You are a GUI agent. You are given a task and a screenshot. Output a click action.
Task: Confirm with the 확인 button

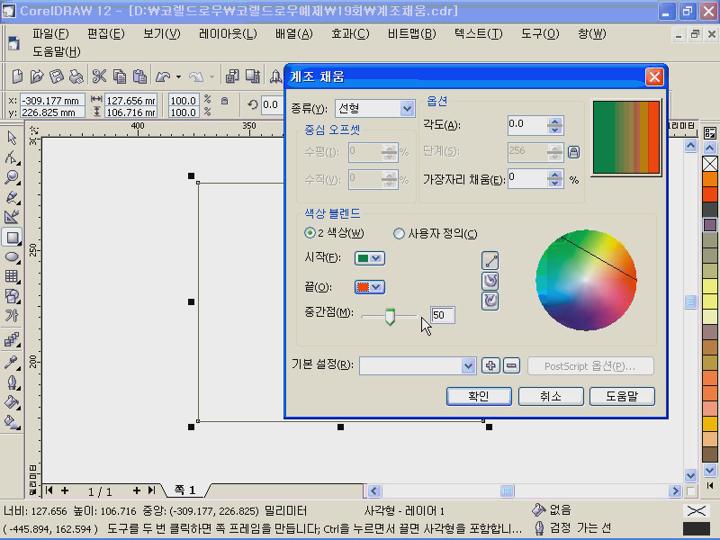(x=478, y=396)
